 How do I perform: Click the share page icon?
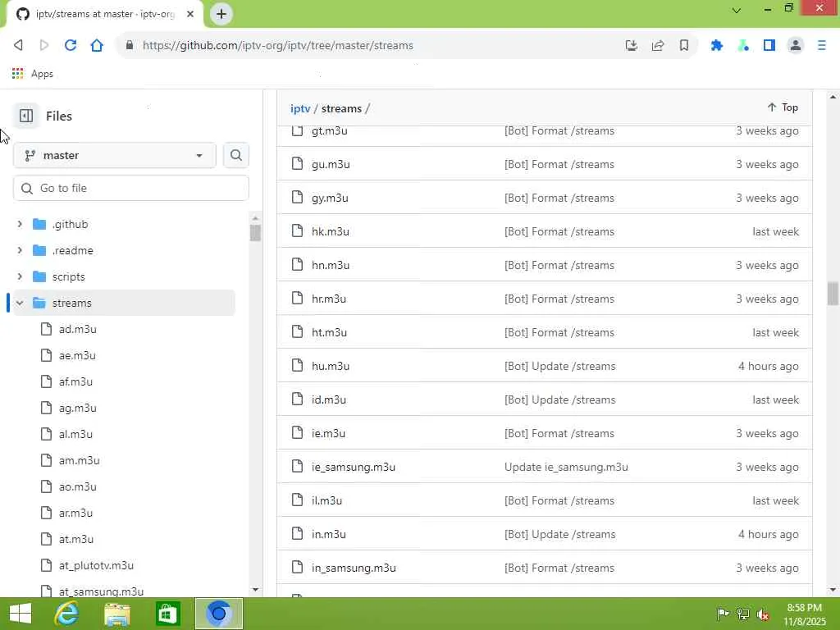[x=658, y=46]
